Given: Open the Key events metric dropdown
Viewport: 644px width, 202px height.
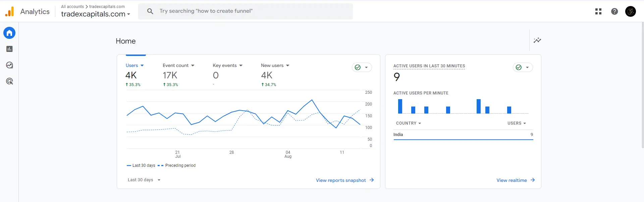Looking at the screenshot, I should click(x=228, y=65).
